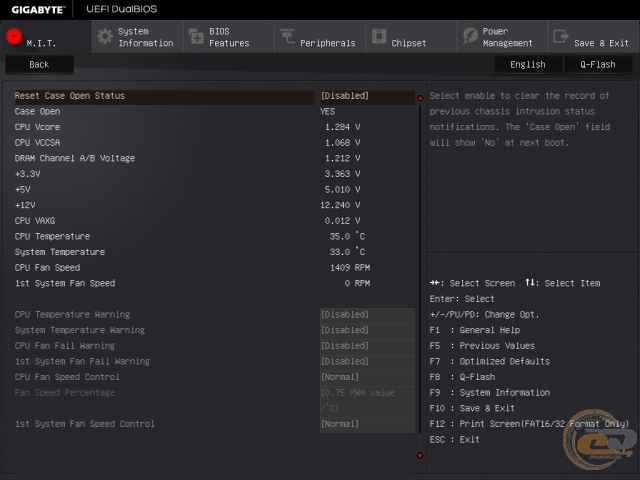Click the 0.012 V VAXG reading

tap(342, 221)
